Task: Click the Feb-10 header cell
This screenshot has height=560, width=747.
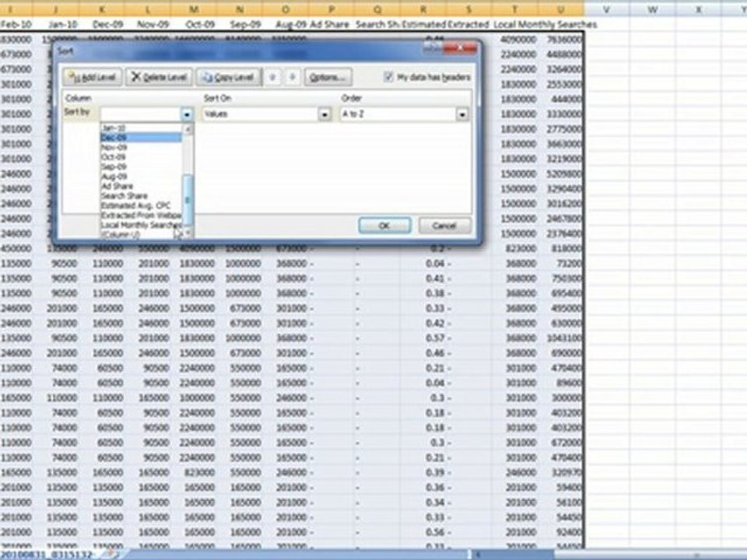Action: [16, 24]
